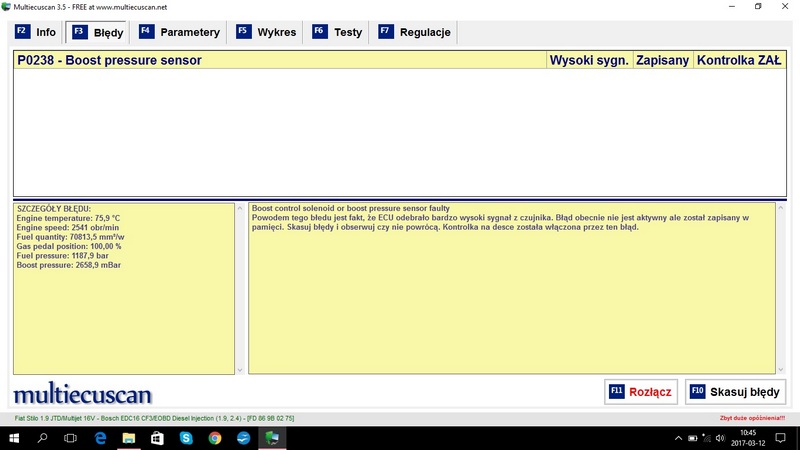Click the Multiecuscan taskbar icon
Viewport: 800px width, 450px height.
272,438
